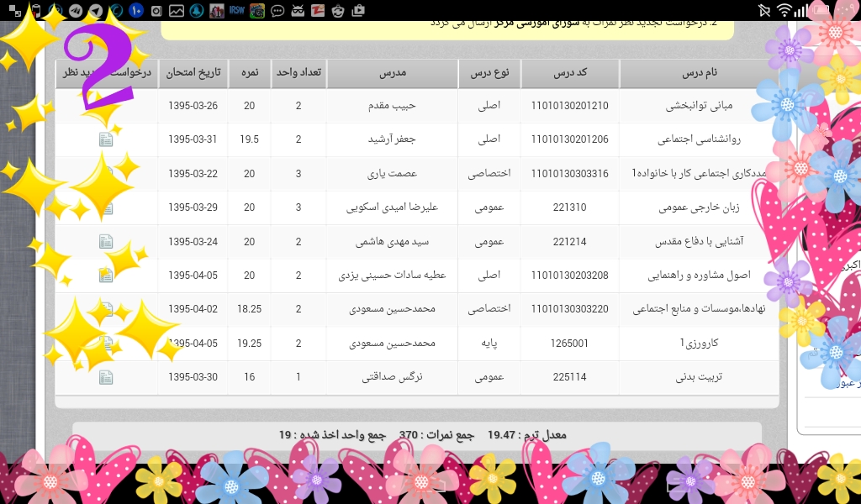
Task: Open the review request icon for روانشناسی اجتماعی
Action: click(106, 139)
